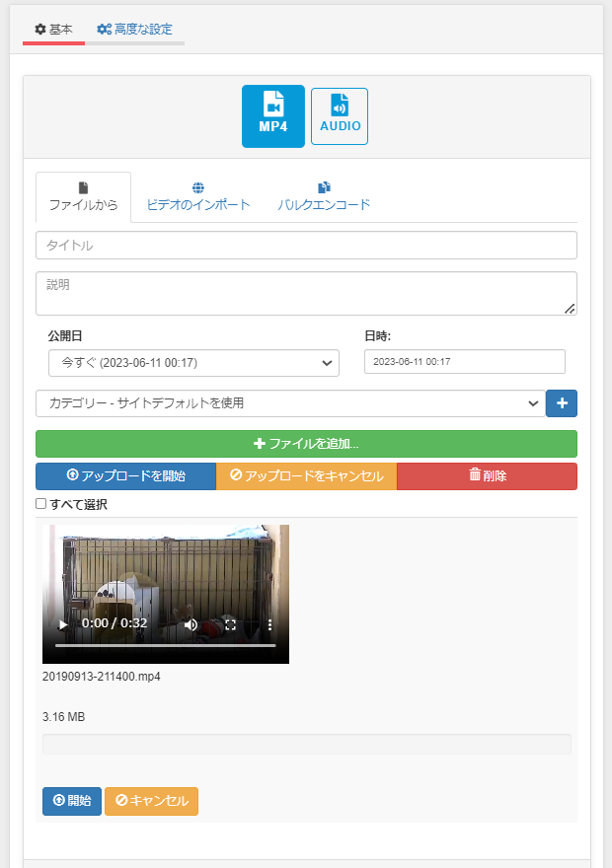Open the 公開日 dropdown
Image resolution: width=612 pixels, height=868 pixels.
(193, 363)
